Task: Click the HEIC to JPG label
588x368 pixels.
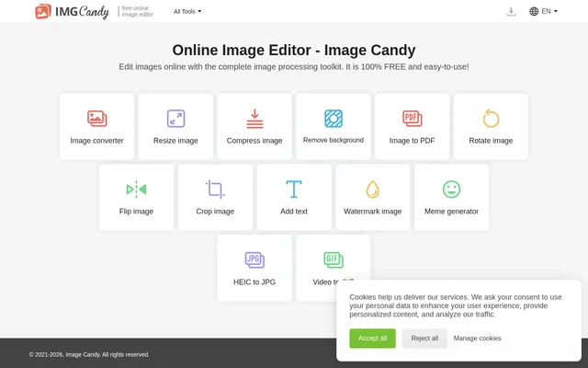Action: (x=254, y=282)
